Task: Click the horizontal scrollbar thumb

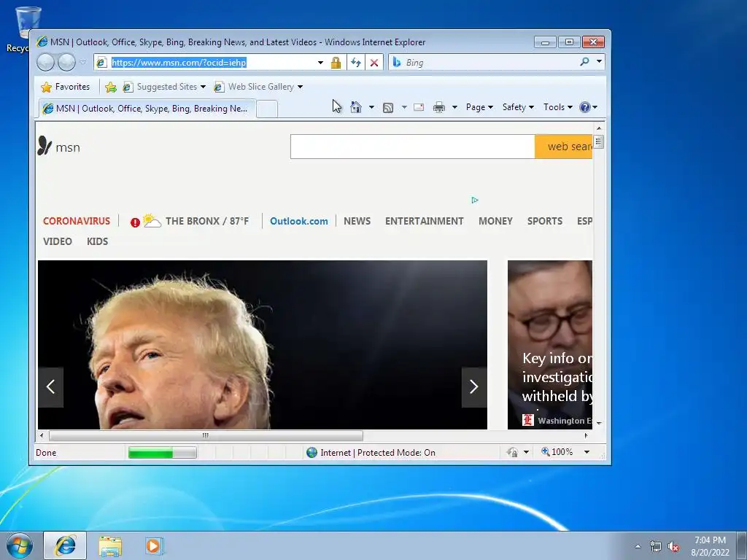Action: point(206,435)
